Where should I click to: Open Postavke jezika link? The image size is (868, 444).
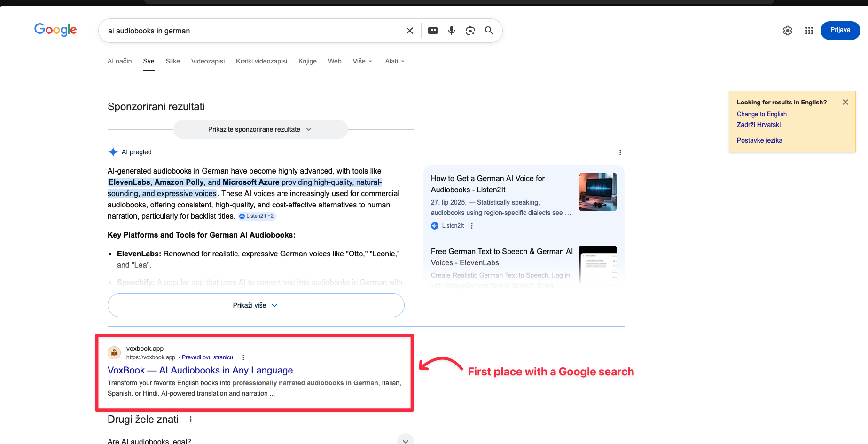pos(760,140)
